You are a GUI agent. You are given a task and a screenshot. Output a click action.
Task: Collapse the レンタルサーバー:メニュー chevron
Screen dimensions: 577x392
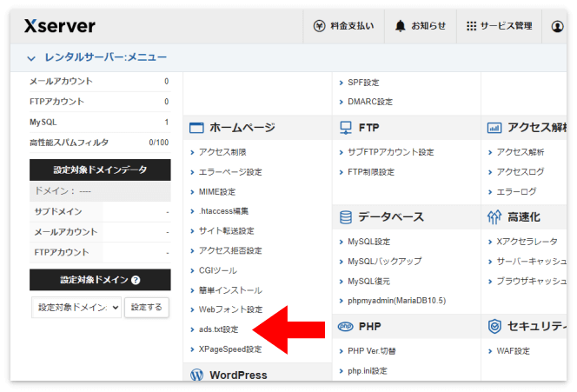click(31, 58)
